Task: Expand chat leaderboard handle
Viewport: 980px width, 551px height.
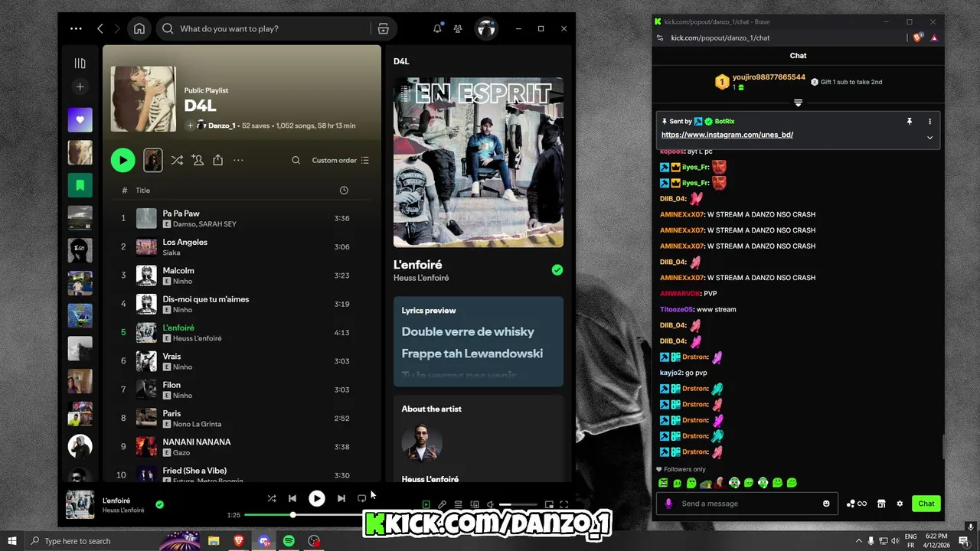Action: coord(798,103)
